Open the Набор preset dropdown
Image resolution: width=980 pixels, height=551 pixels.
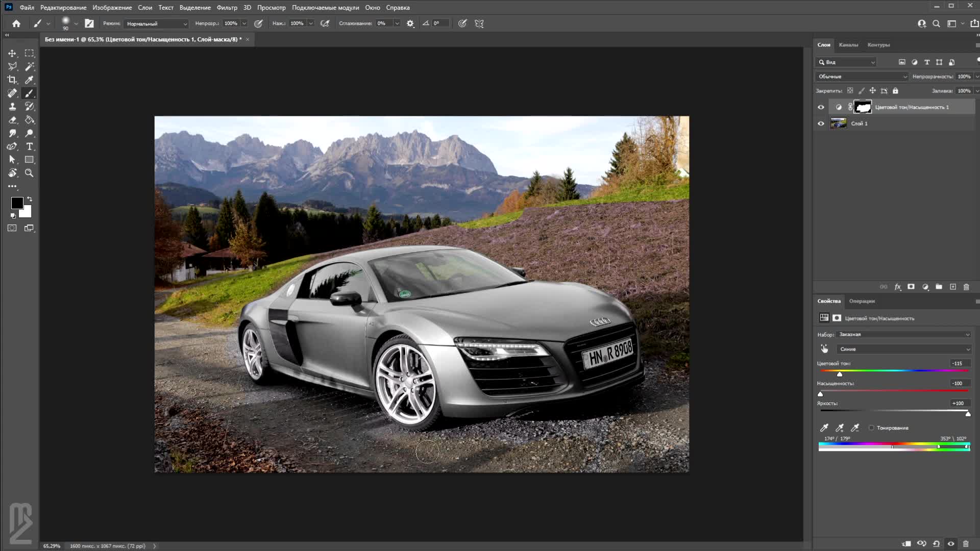click(903, 335)
